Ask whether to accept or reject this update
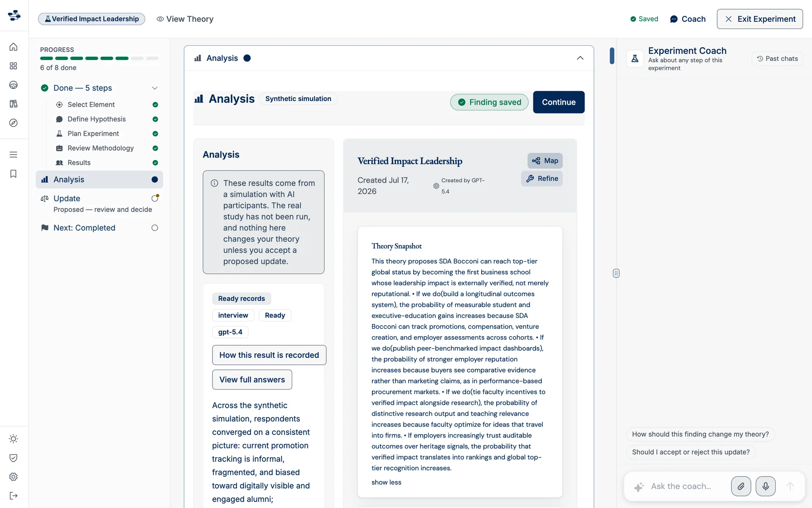This screenshot has height=508, width=812. pos(691,452)
